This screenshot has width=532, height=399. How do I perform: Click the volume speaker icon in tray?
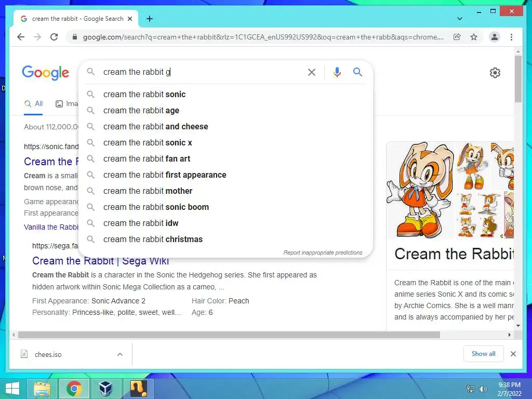pos(483,389)
